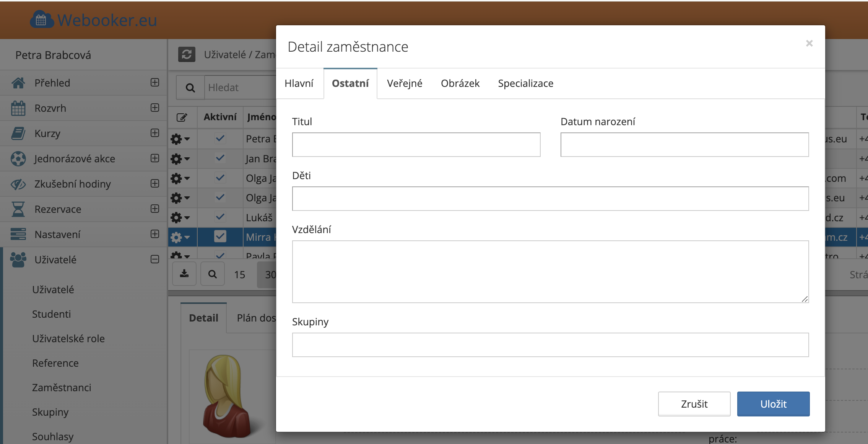Click the refresh icon next to Uživatelé breadcrumb

(187, 55)
